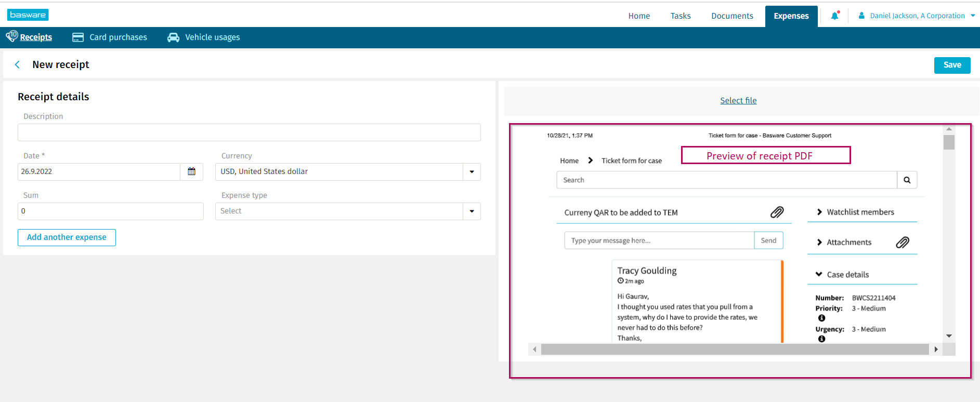980x402 pixels.
Task: Open Receipts in the submenu
Action: pyautogui.click(x=36, y=37)
